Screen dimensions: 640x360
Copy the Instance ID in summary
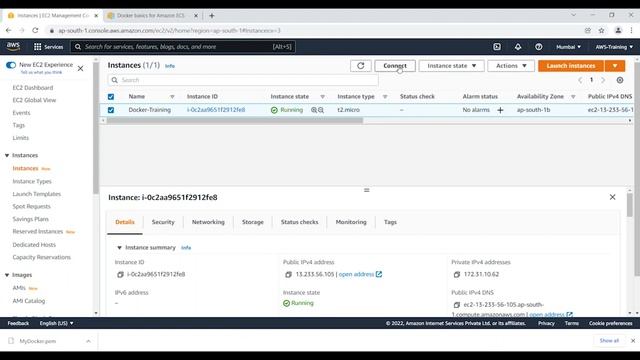click(120, 275)
